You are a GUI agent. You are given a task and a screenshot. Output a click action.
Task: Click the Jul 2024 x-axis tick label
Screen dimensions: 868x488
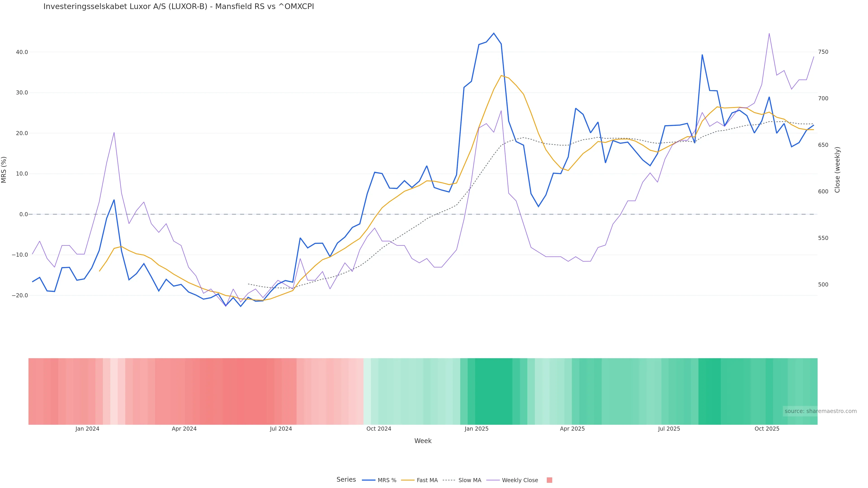pos(281,429)
